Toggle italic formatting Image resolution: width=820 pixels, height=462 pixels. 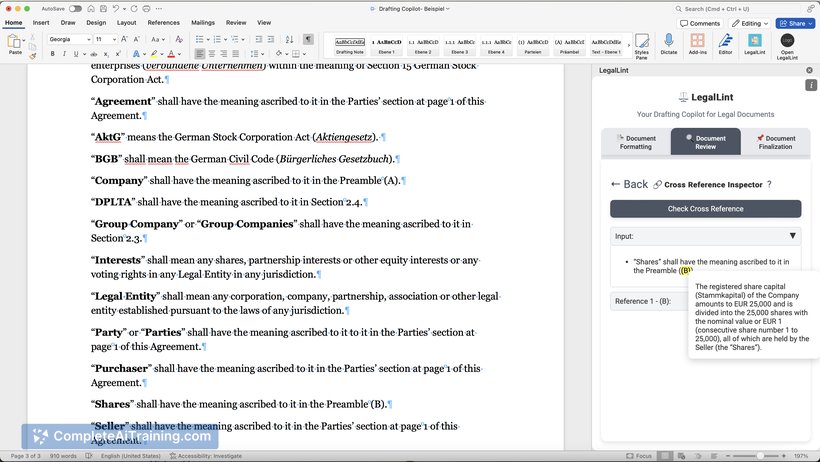point(64,54)
